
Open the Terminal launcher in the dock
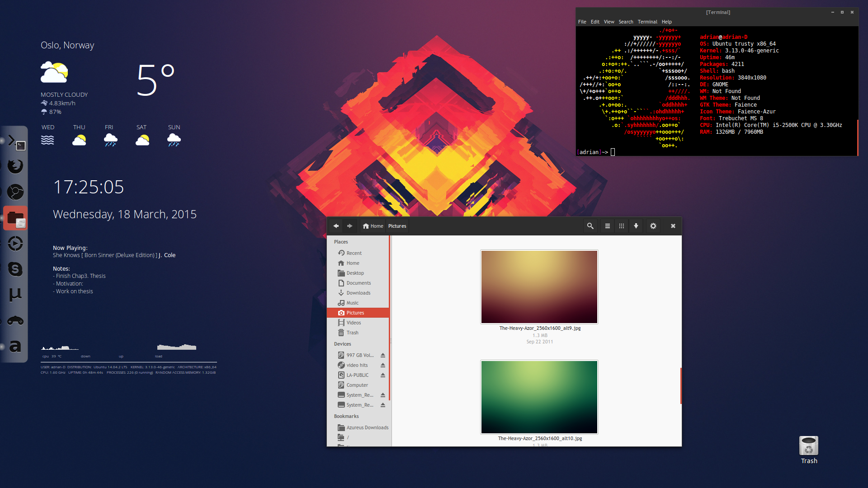[16, 142]
